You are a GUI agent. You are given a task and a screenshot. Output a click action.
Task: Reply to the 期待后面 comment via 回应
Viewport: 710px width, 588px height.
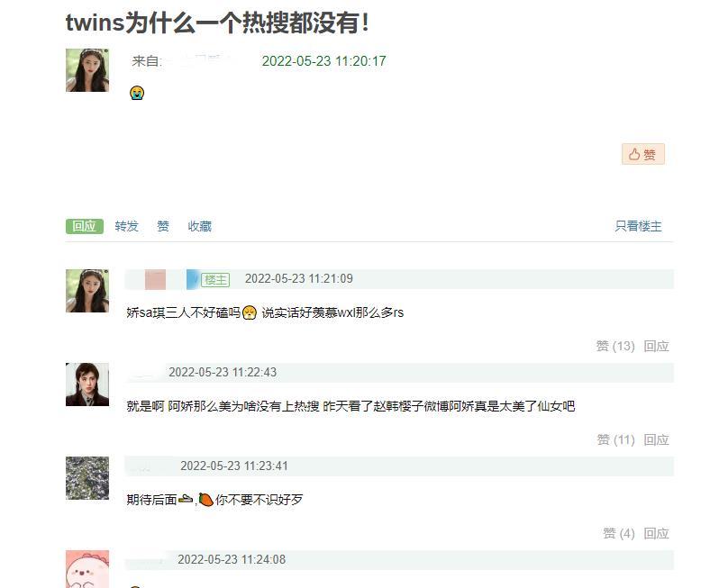point(657,533)
